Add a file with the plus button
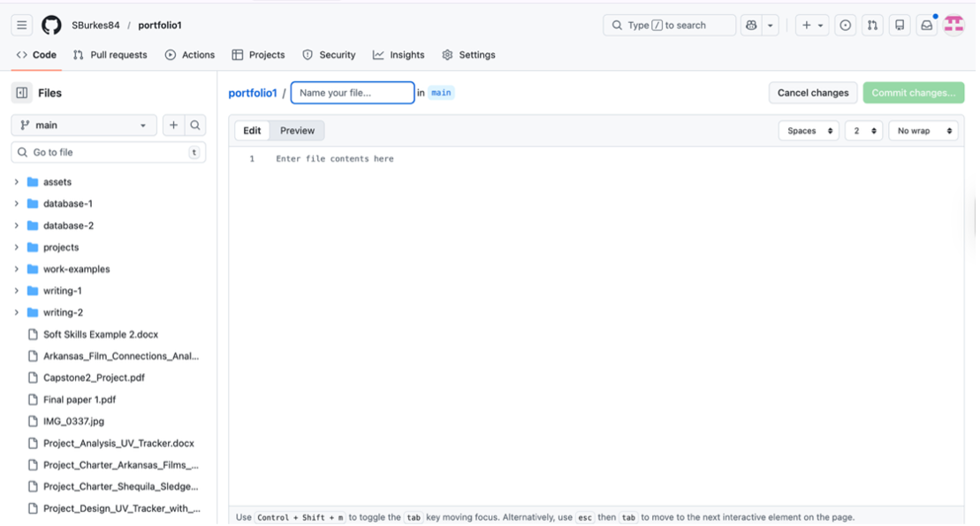The height and width of the screenshot is (526, 980). (173, 125)
